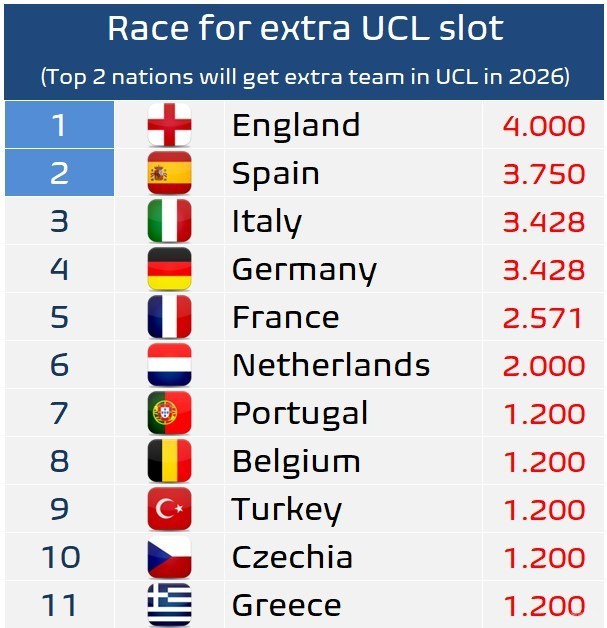The image size is (607, 628).
Task: Click France's 2.571 coefficient value
Action: click(x=544, y=318)
